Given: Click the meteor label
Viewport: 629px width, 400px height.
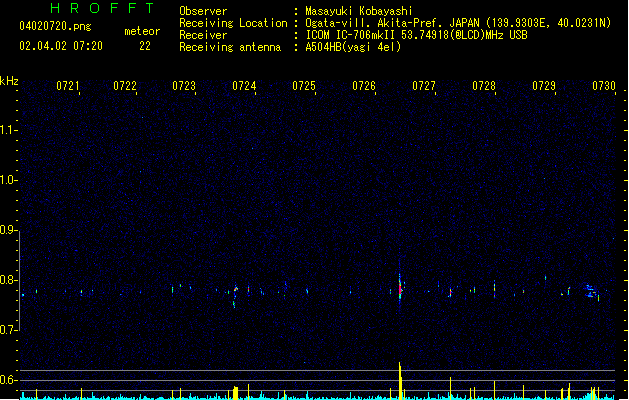Looking at the screenshot, I should [x=142, y=31].
